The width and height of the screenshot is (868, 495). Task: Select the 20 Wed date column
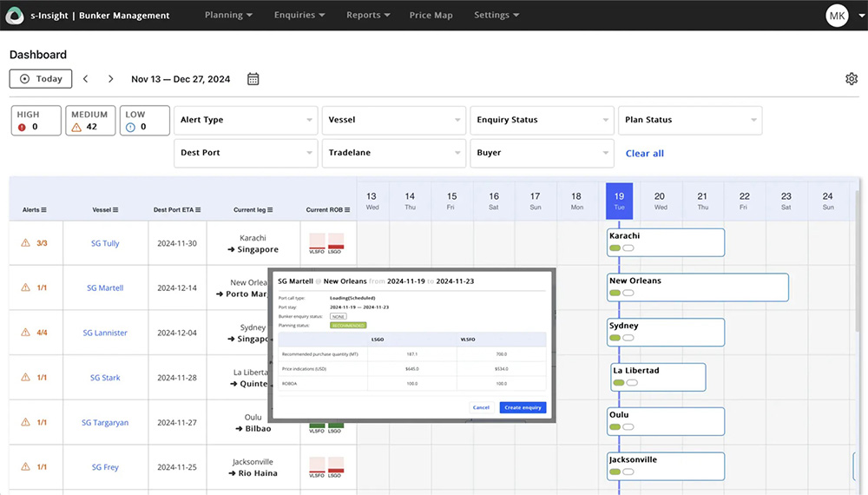coord(660,201)
